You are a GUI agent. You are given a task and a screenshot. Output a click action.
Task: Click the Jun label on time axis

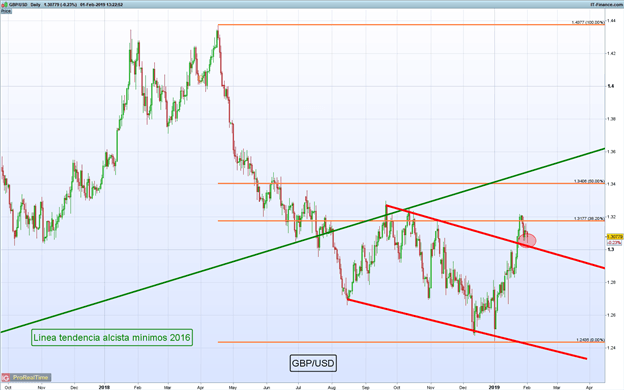tap(267, 387)
